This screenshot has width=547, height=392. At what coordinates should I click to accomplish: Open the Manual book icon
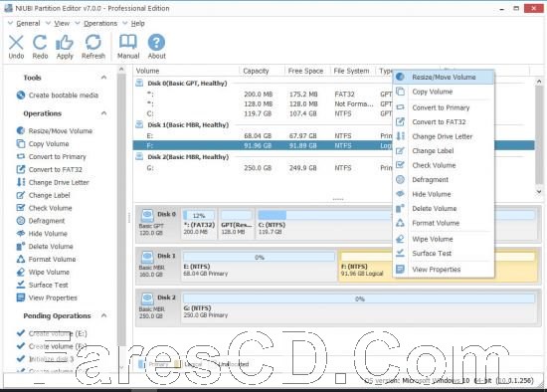pyautogui.click(x=128, y=42)
